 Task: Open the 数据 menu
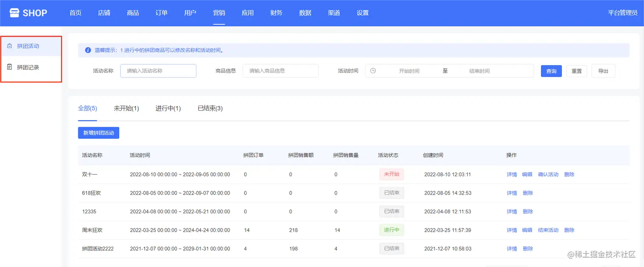pyautogui.click(x=305, y=13)
